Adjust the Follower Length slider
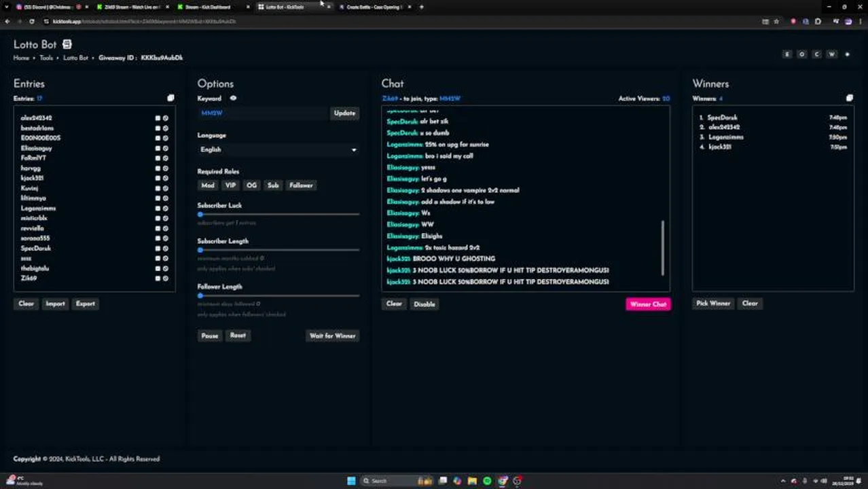 278,296
